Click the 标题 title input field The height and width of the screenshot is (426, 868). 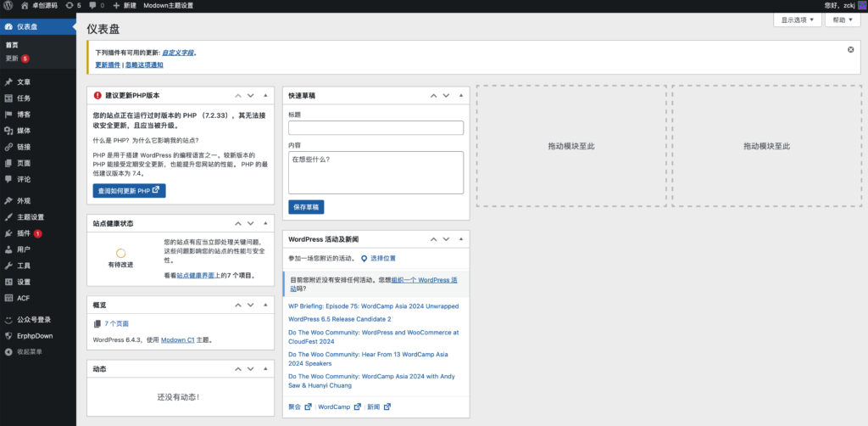coord(376,128)
